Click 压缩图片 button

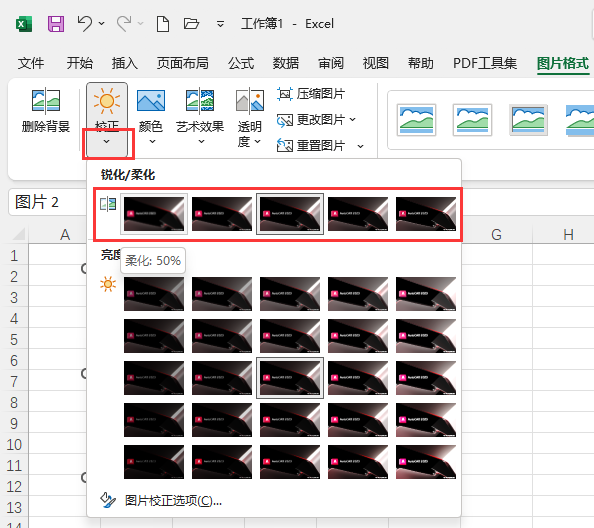(311, 94)
